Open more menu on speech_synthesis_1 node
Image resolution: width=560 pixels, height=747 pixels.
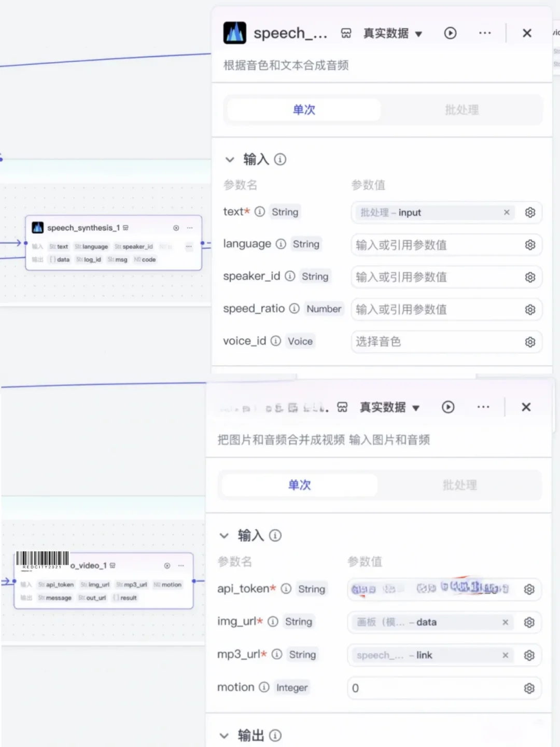(190, 228)
